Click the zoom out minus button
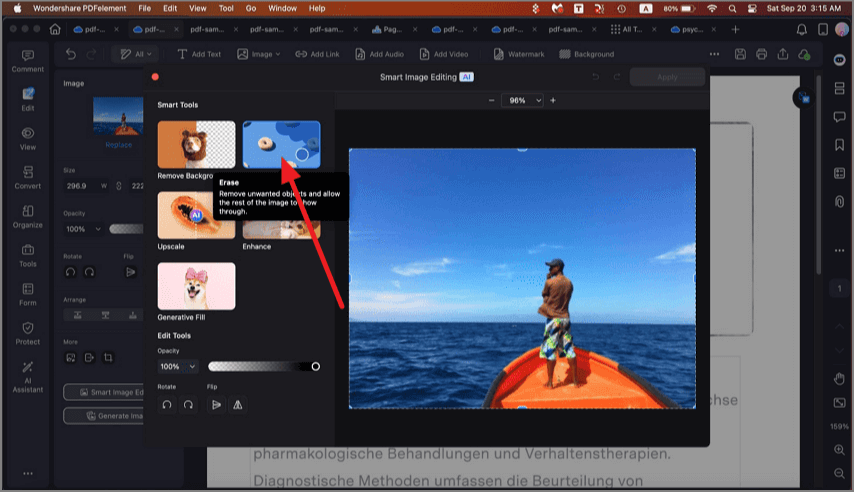The image size is (854, 492). [491, 100]
